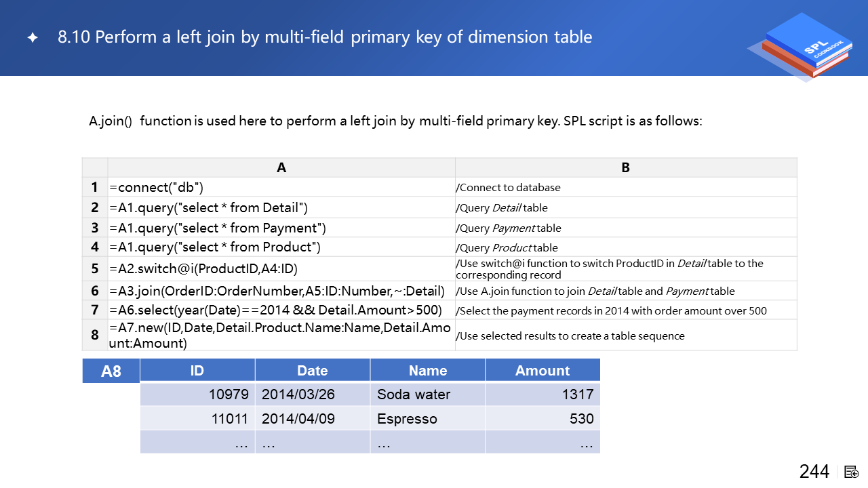
Task: Select column B header in script grid
Action: (x=625, y=167)
